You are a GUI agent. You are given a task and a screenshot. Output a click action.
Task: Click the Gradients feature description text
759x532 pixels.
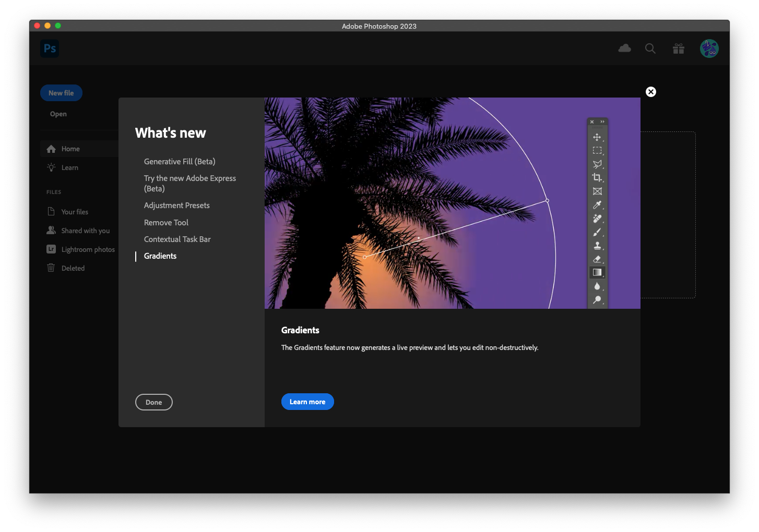pos(410,347)
